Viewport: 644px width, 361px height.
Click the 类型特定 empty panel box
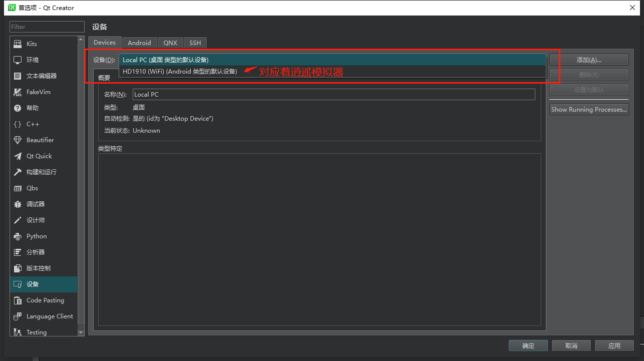pyautogui.click(x=319, y=240)
